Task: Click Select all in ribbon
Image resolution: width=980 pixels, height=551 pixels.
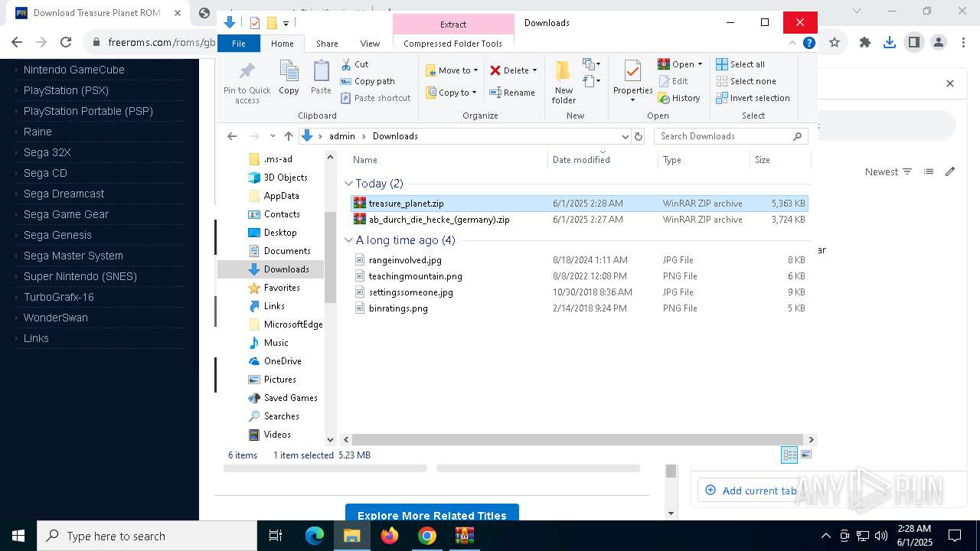Action: [x=740, y=64]
